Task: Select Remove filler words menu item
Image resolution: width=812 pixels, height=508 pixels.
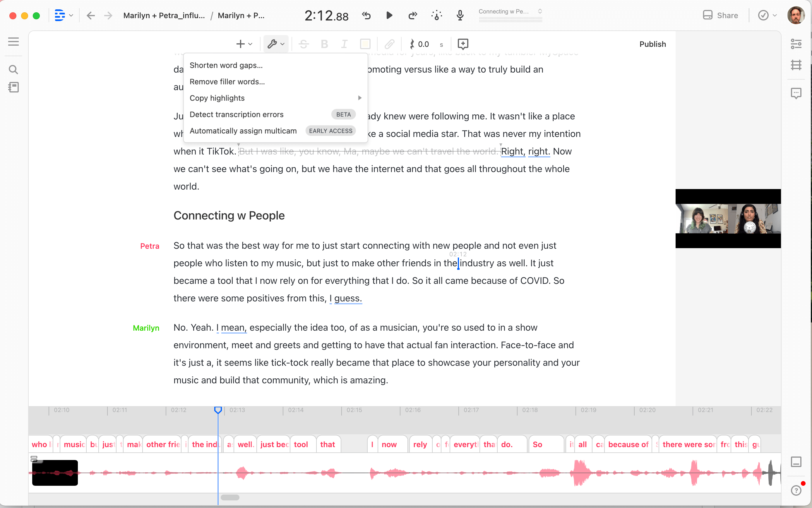Action: click(x=227, y=82)
